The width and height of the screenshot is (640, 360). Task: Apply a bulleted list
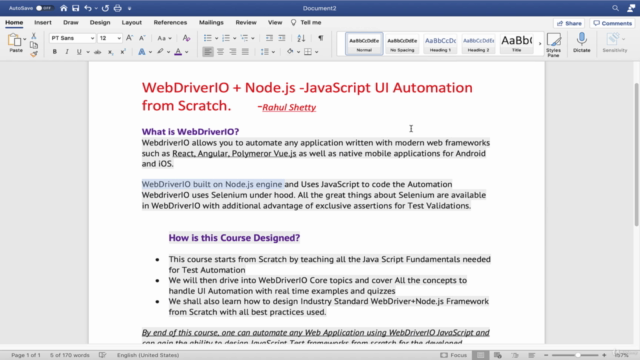(208, 38)
